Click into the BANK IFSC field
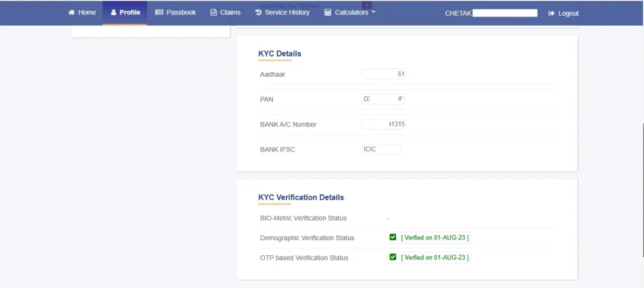Viewport: 644px width, 288px height. click(382, 149)
